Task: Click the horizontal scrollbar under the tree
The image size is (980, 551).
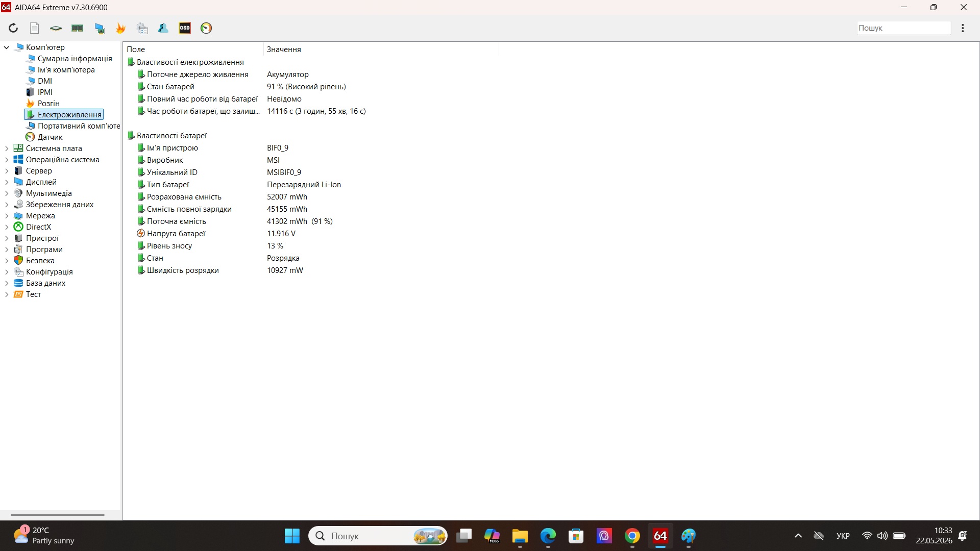Action: 58,515
